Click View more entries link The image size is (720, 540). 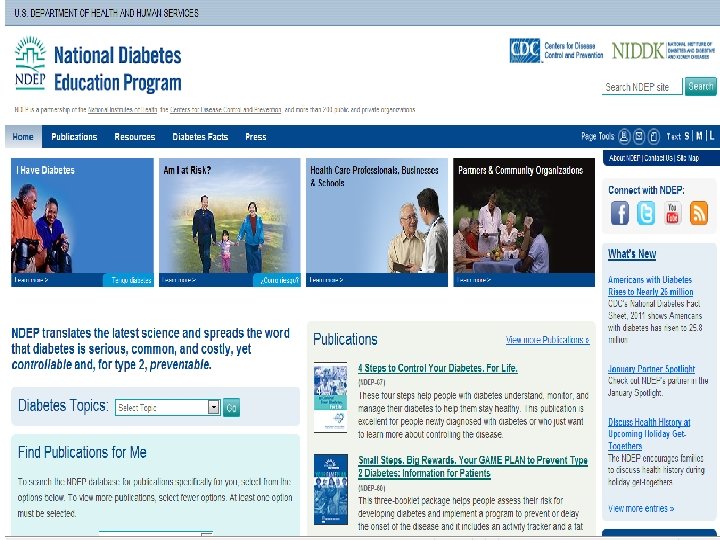[641, 508]
